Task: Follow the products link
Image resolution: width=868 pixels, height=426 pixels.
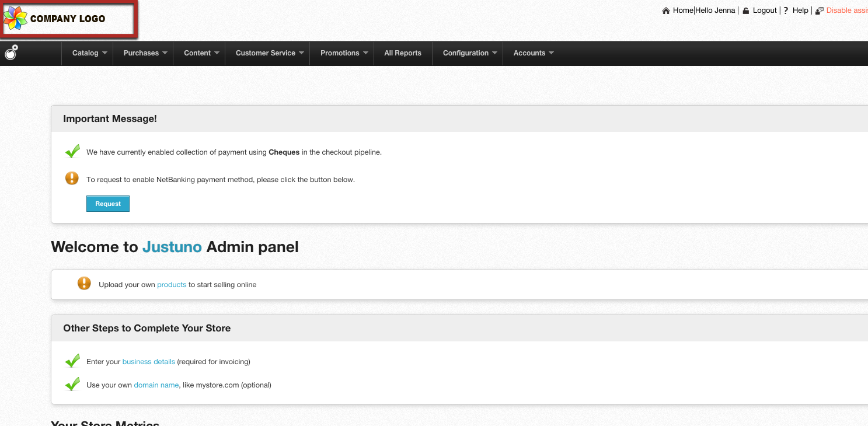Action: coord(172,285)
